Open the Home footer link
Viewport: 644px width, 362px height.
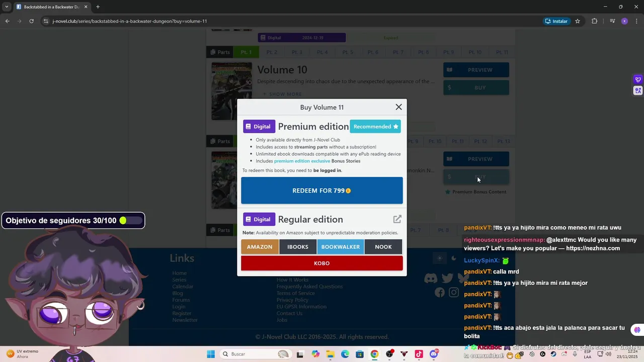tap(180, 273)
